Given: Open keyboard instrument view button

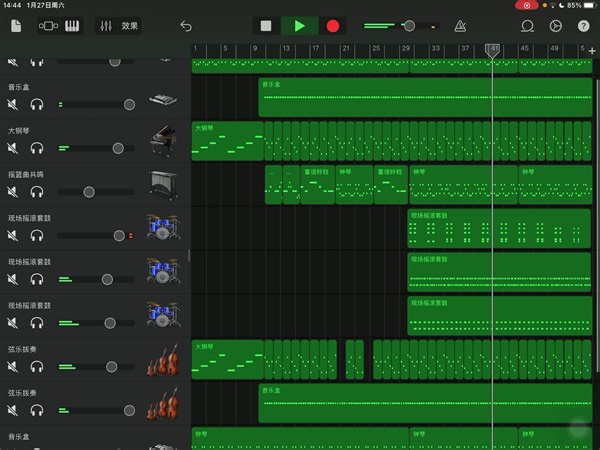Looking at the screenshot, I should [x=72, y=26].
